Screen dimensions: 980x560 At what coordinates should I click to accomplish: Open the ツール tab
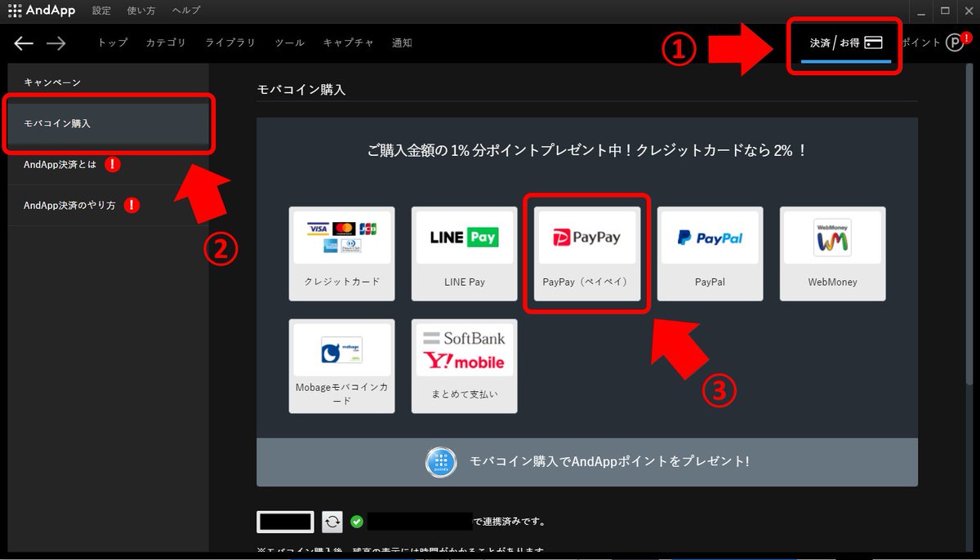(290, 43)
